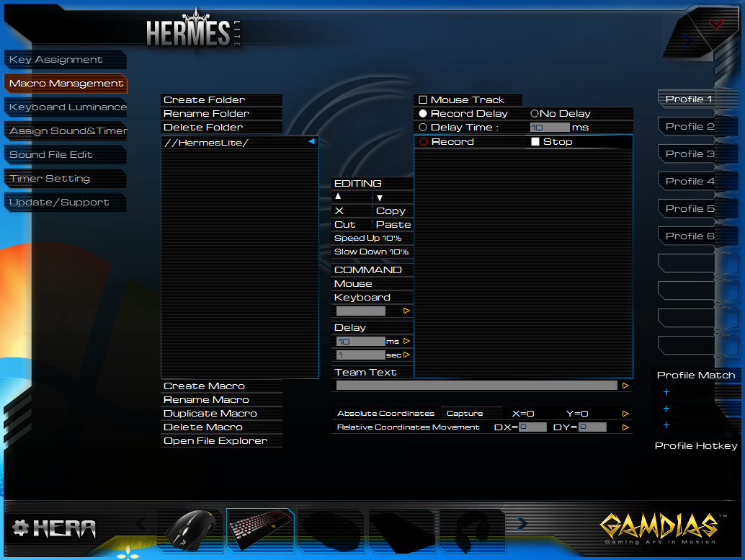Click the yellow arrow on the Absolute Coordinates row
This screenshot has width=745, height=560.
(624, 413)
